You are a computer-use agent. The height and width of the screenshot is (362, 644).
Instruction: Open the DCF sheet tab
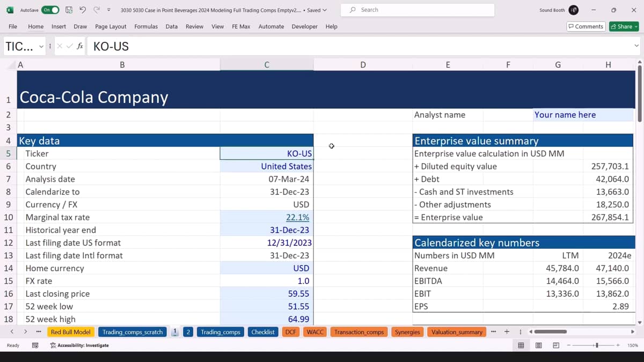pos(290,332)
